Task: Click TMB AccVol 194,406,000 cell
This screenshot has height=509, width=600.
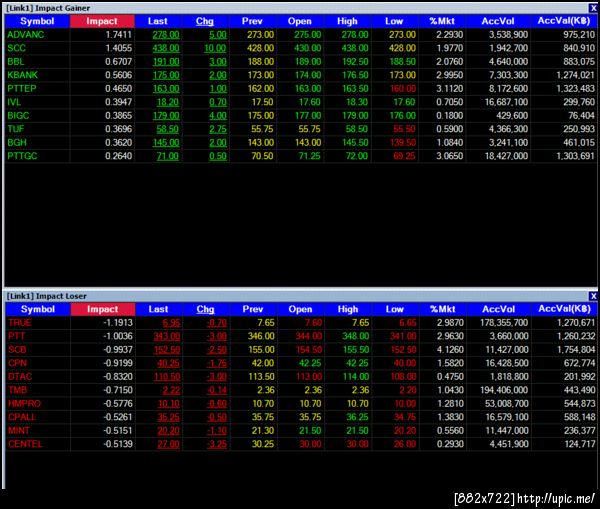Action: click(x=504, y=390)
